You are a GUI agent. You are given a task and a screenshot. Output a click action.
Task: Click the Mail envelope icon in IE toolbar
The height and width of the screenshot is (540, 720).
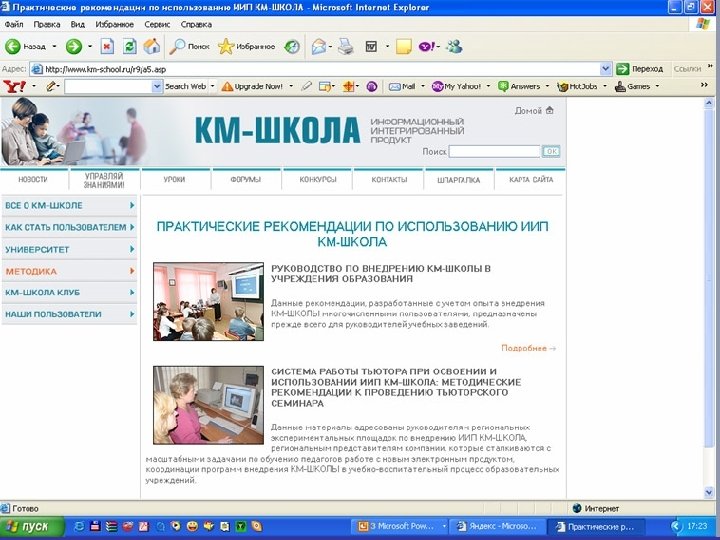tap(318, 46)
